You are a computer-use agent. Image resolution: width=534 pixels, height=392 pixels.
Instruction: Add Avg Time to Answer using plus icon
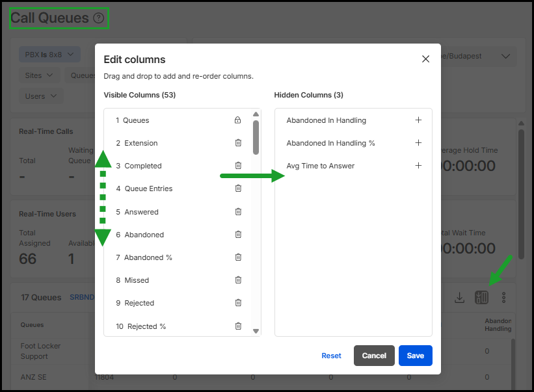click(x=418, y=165)
